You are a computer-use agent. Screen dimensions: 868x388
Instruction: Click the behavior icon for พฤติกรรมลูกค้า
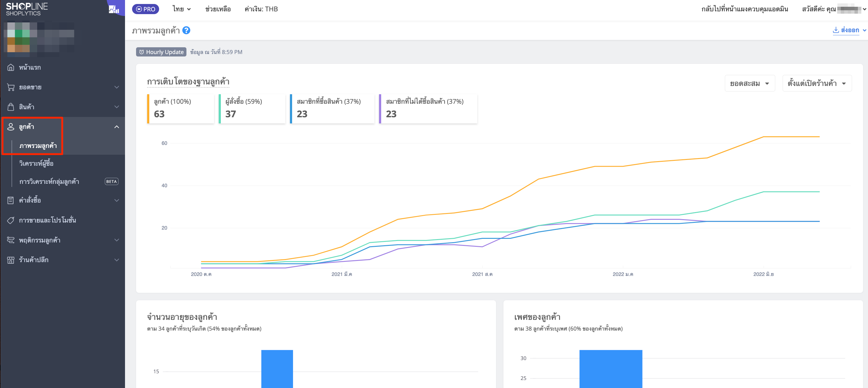11,240
